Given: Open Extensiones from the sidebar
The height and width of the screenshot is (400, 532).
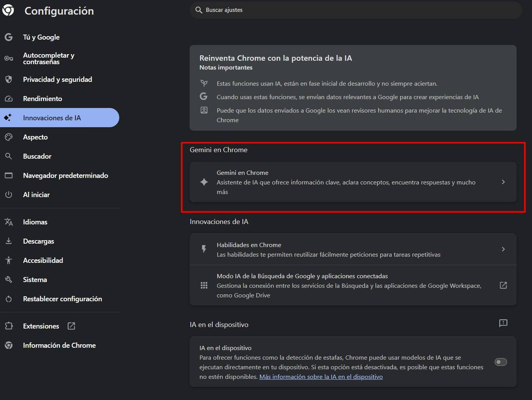Looking at the screenshot, I should [x=60, y=326].
